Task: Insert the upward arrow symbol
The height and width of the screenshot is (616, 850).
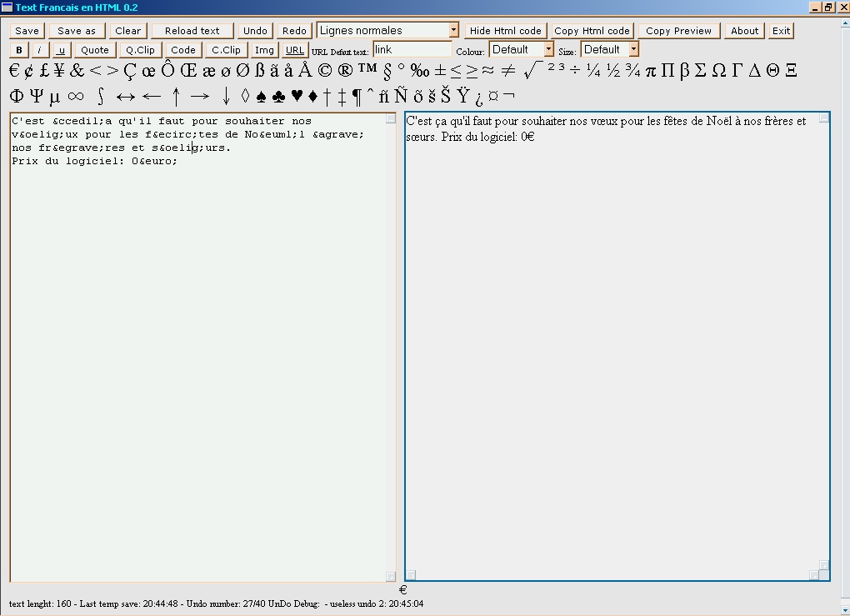Action: point(176,97)
